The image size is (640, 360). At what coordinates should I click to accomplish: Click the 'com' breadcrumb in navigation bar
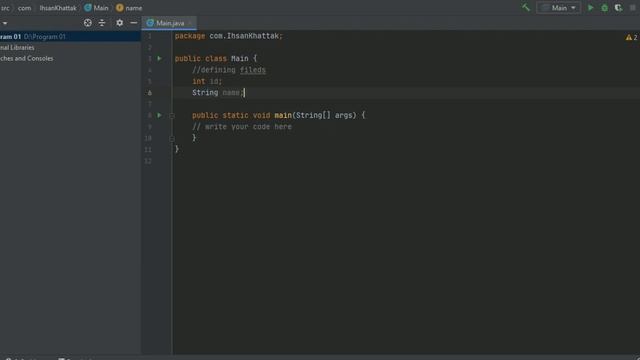coord(24,8)
